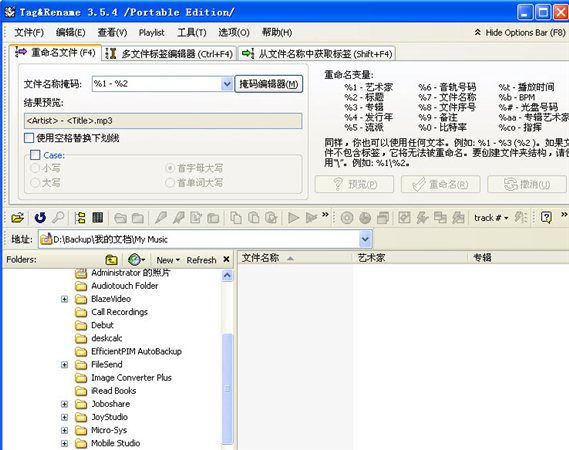
Task: Click Refresh in Folders panel
Action: click(x=201, y=260)
